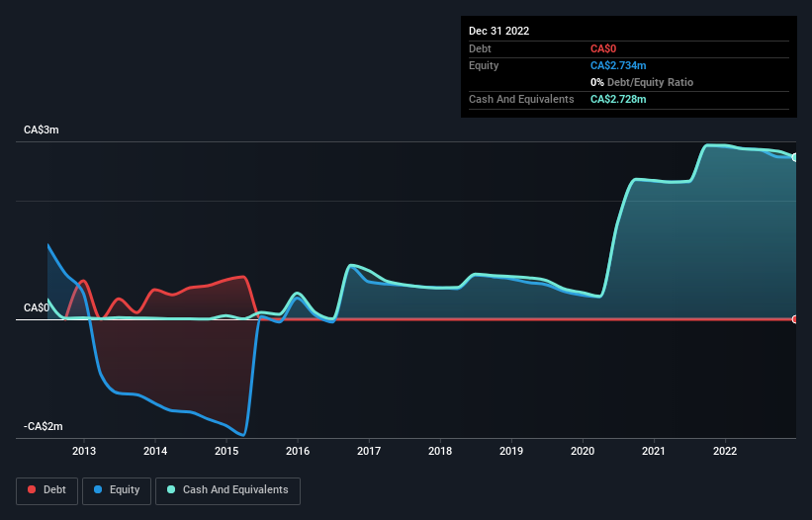Image resolution: width=812 pixels, height=520 pixels.
Task: Select the 2015 x-axis label
Action: 226,451
